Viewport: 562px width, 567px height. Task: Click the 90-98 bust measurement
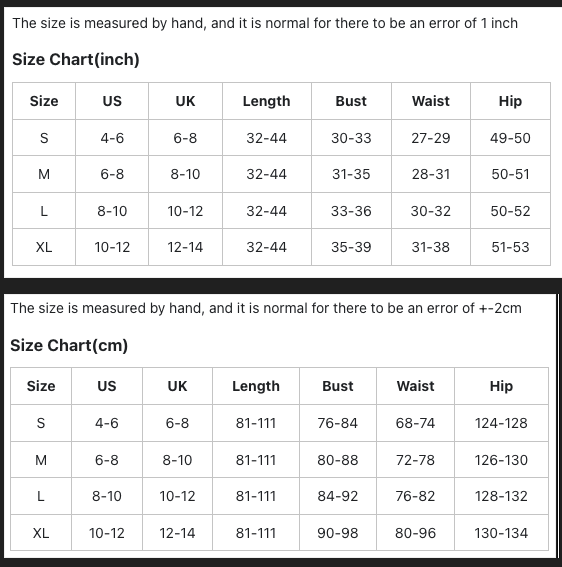[337, 533]
